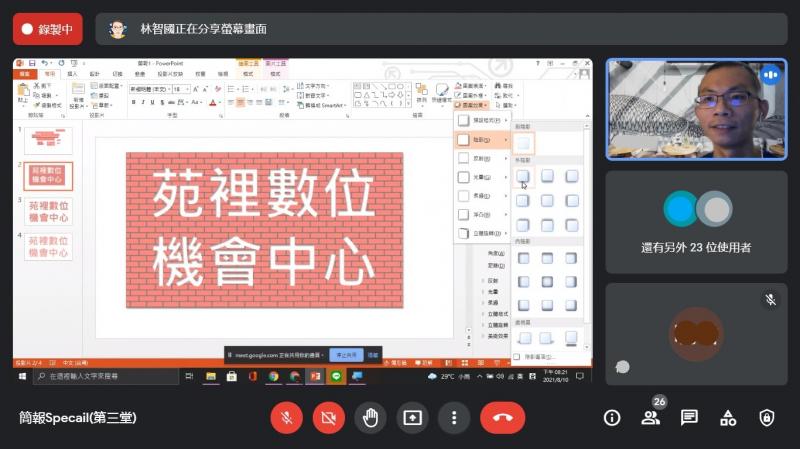Open the font size dropdown showing 18
The width and height of the screenshot is (800, 449).
pos(181,89)
